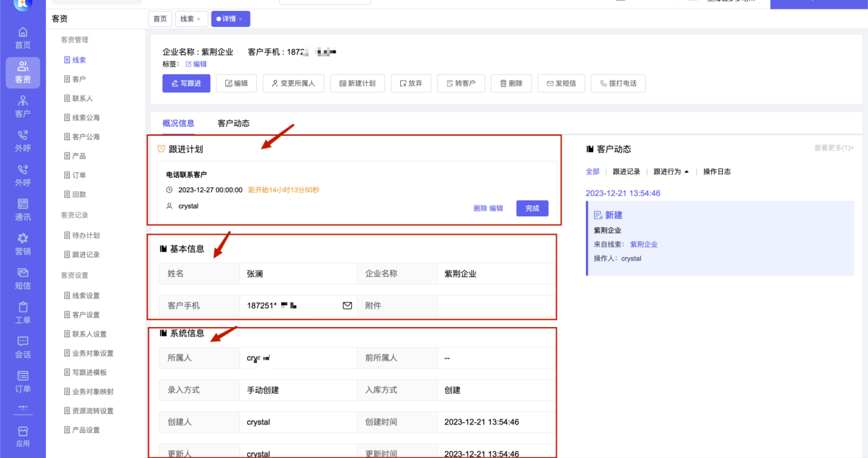Click the 转客户 button

[x=460, y=83]
